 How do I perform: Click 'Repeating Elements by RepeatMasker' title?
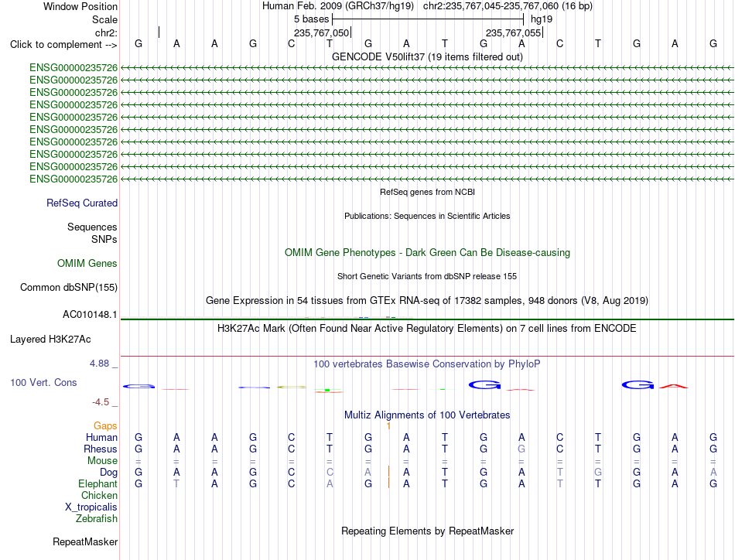427,531
